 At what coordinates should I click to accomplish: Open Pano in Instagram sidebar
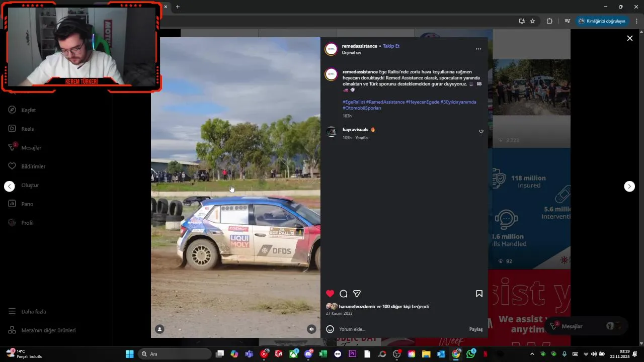tap(21, 204)
